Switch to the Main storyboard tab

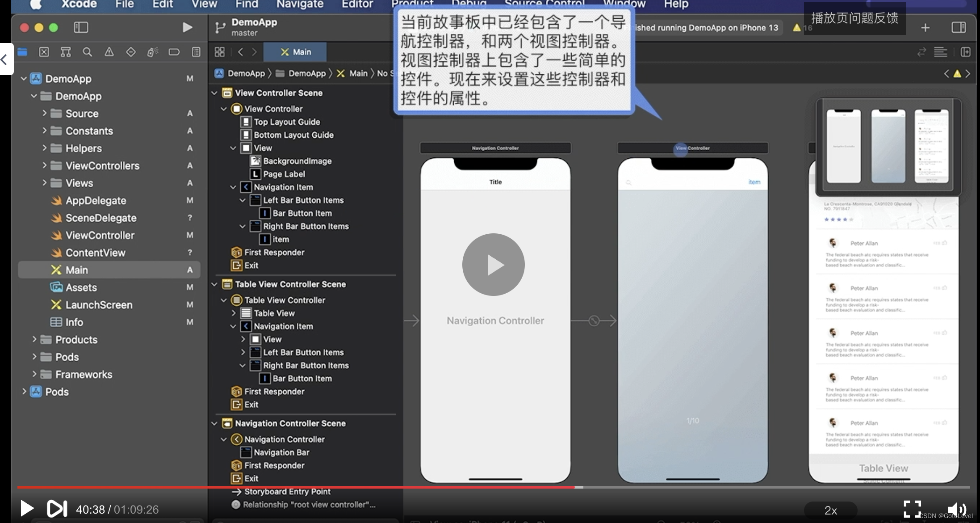(295, 52)
